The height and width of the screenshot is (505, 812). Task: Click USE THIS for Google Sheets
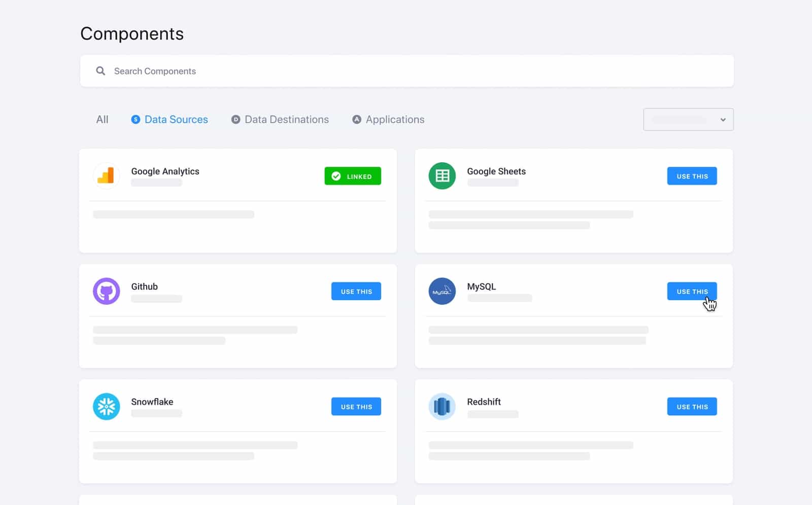692,176
